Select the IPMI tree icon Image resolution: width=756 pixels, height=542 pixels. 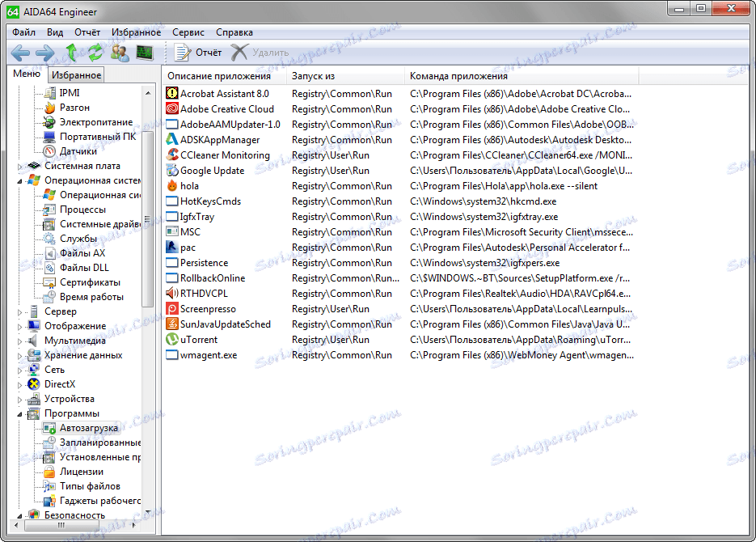pyautogui.click(x=49, y=92)
